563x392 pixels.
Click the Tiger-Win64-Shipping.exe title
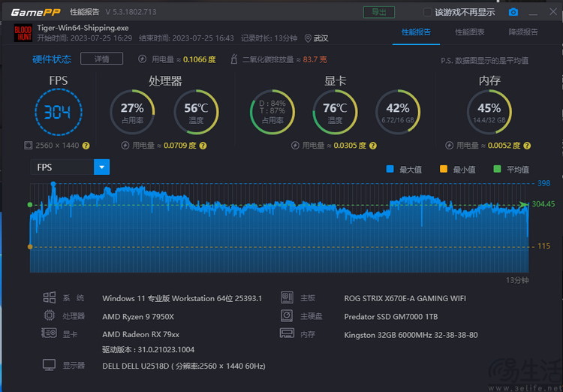(x=83, y=28)
